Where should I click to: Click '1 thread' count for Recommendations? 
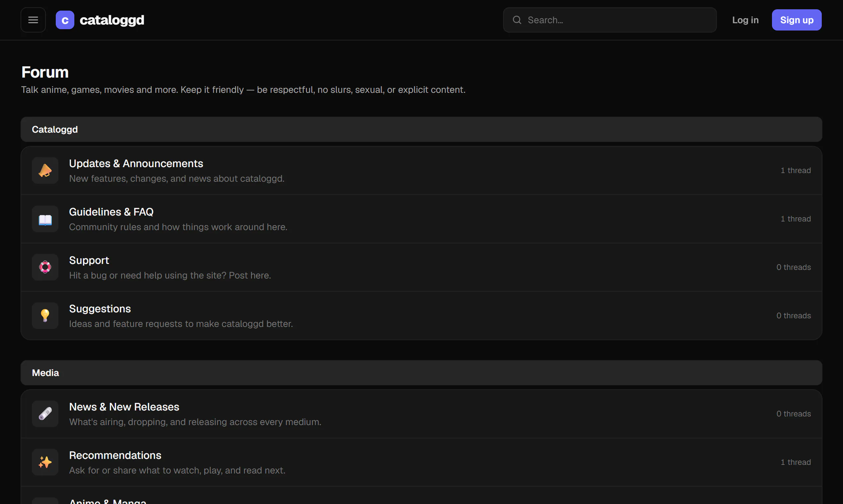(796, 463)
